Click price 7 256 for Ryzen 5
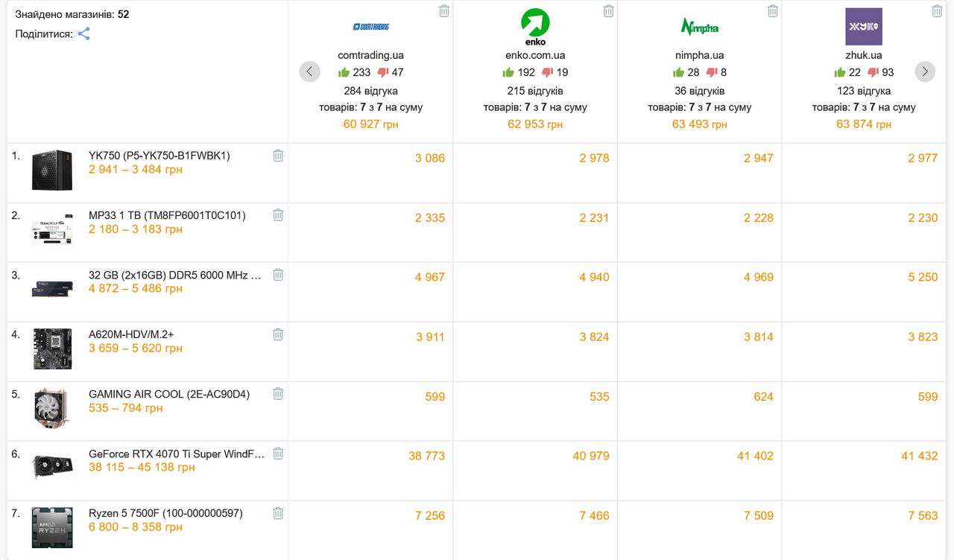 [x=430, y=515]
